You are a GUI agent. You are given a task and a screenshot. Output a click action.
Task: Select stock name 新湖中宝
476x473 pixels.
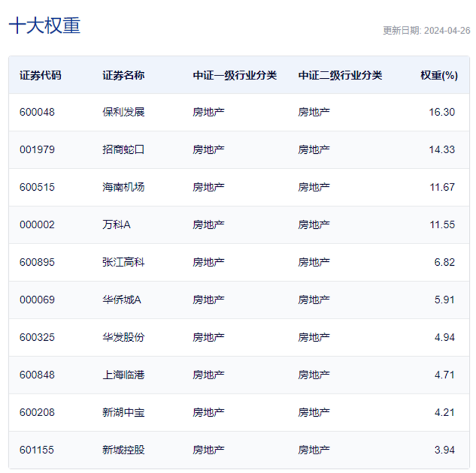click(x=123, y=412)
